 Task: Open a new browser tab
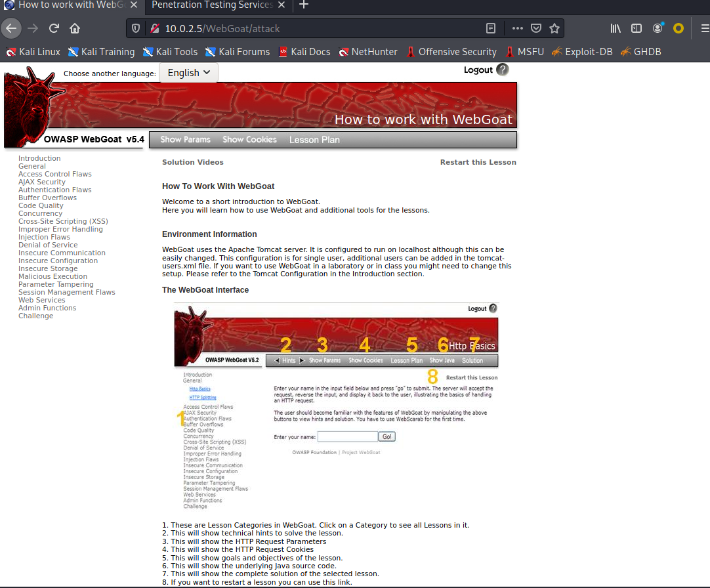pyautogui.click(x=304, y=5)
